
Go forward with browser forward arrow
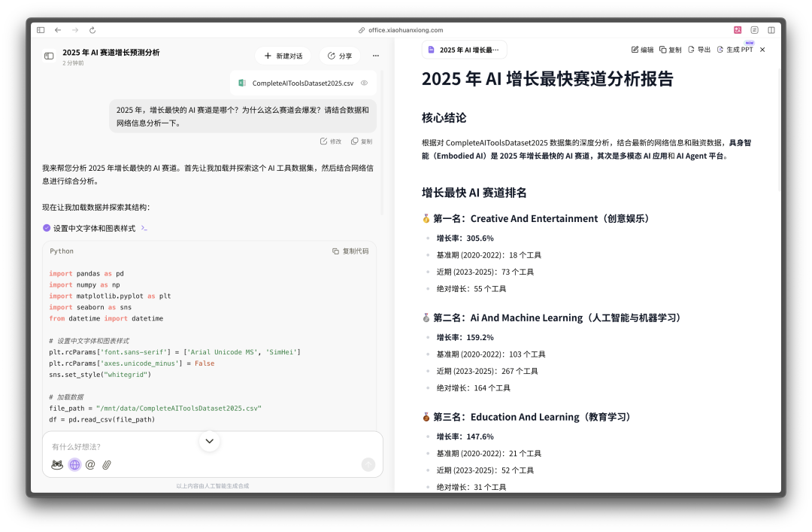click(75, 30)
